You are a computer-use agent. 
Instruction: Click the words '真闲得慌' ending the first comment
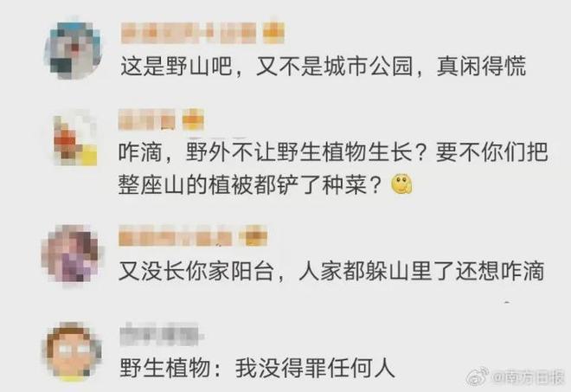pyautogui.click(x=481, y=67)
